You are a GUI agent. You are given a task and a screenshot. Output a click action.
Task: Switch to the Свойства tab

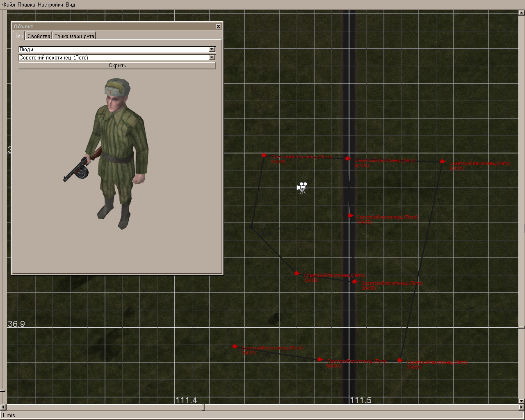tap(39, 36)
